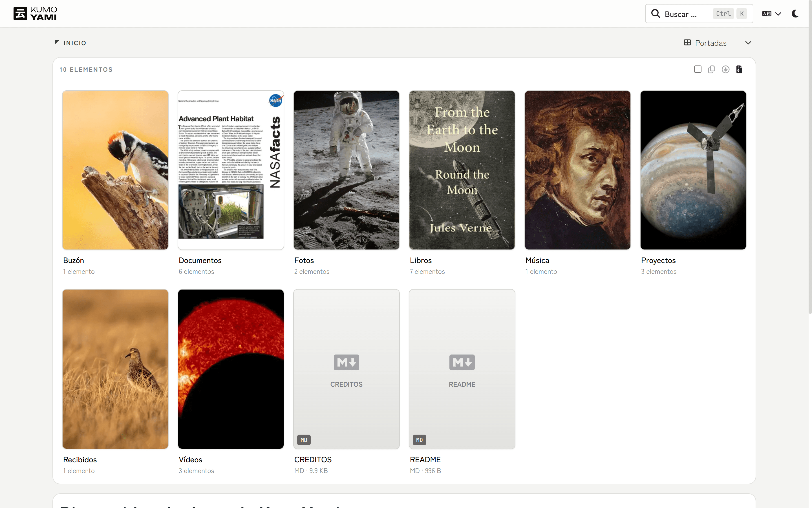Tick the select-all checkbox
The height and width of the screenshot is (508, 812).
(698, 69)
